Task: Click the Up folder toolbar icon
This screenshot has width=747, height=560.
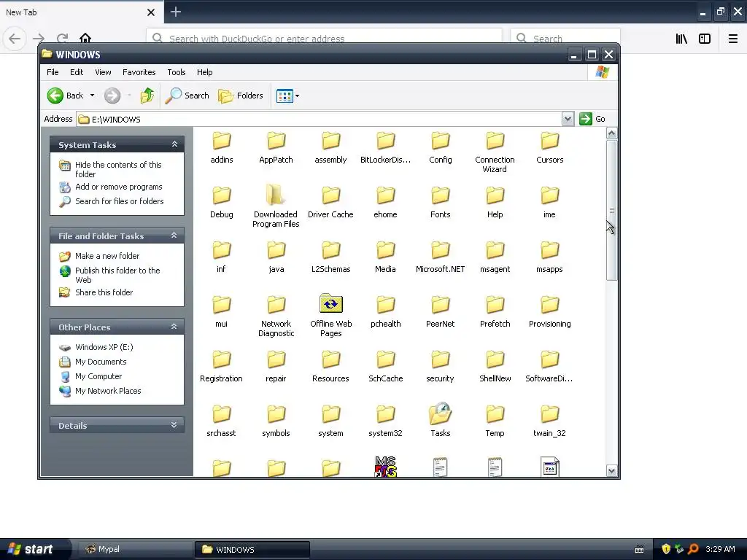Action: click(147, 96)
